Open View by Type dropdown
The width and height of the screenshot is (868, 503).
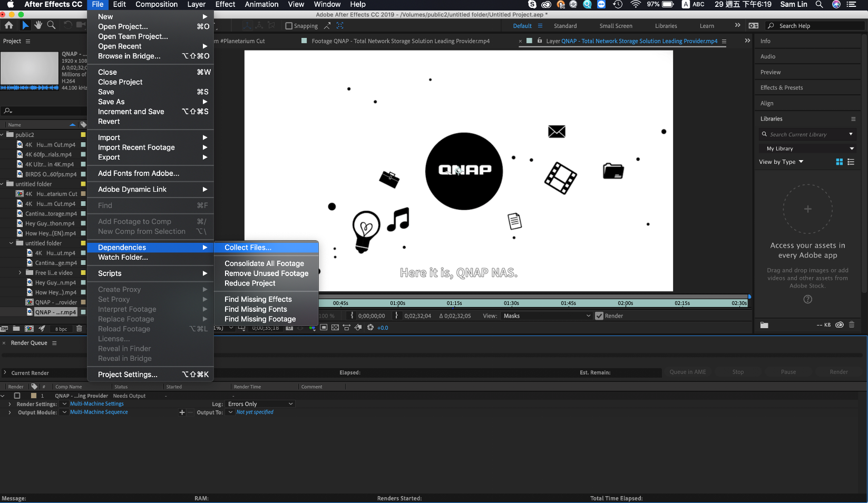point(781,162)
